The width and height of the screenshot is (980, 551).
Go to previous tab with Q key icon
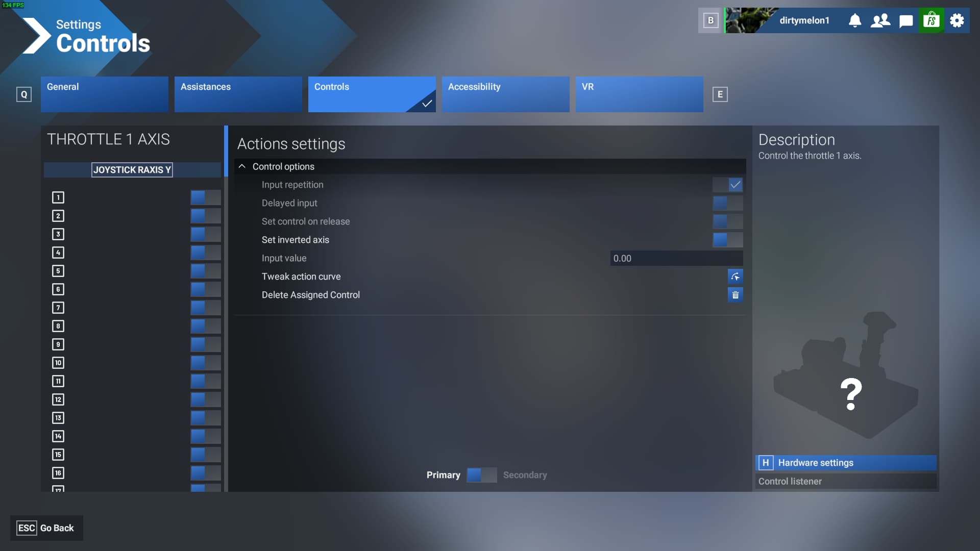pos(24,94)
